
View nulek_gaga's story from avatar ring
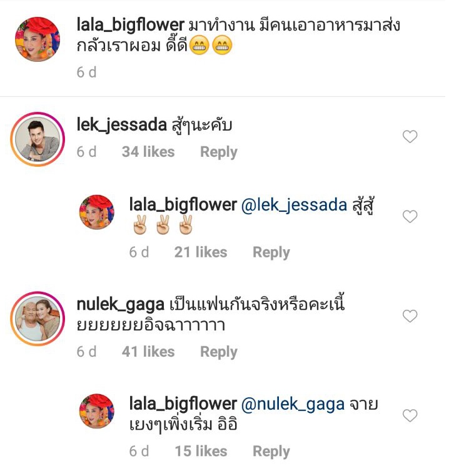(x=38, y=319)
